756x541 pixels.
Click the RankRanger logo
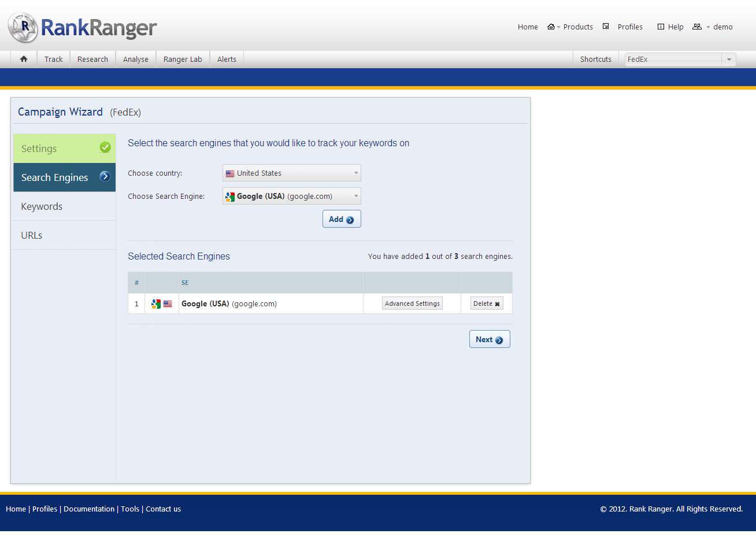[x=83, y=27]
